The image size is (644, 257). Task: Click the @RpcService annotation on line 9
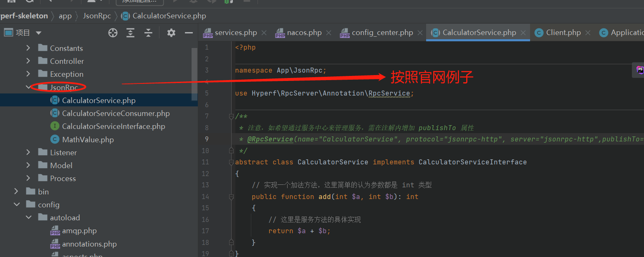[270, 139]
